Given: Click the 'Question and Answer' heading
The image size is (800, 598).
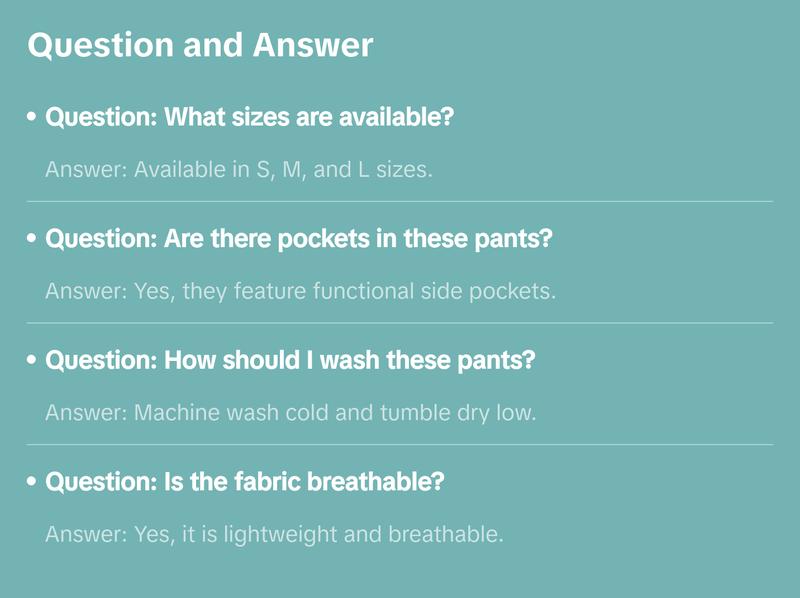Looking at the screenshot, I should pos(200,45).
